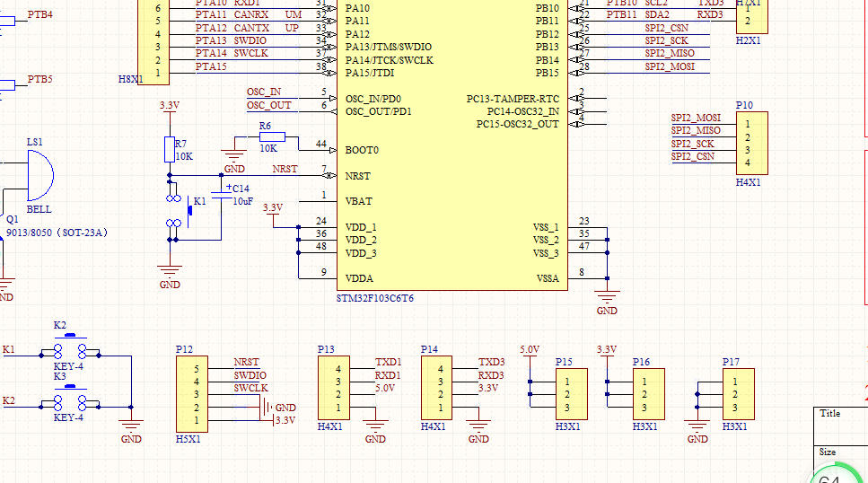Click the H8X1 header body

pyautogui.click(x=153, y=41)
